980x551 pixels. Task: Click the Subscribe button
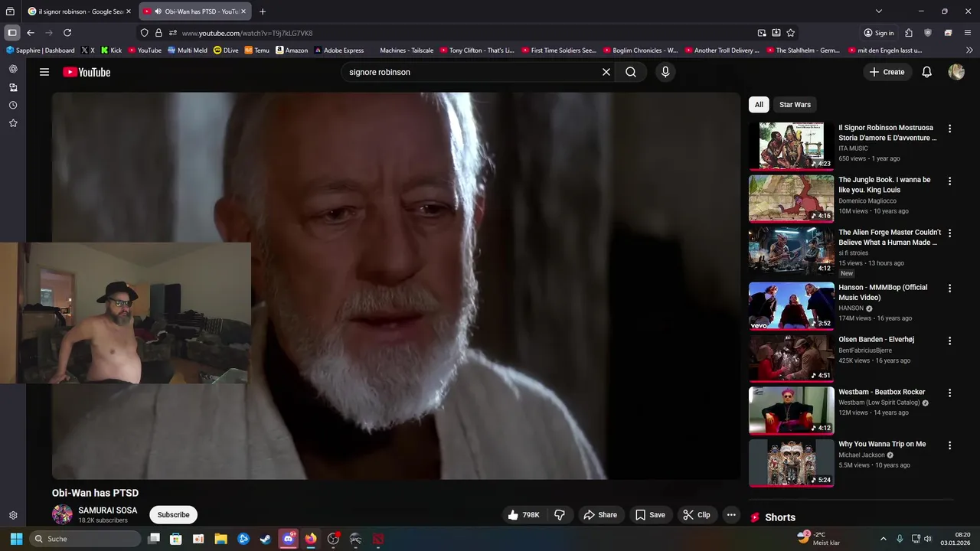click(174, 515)
